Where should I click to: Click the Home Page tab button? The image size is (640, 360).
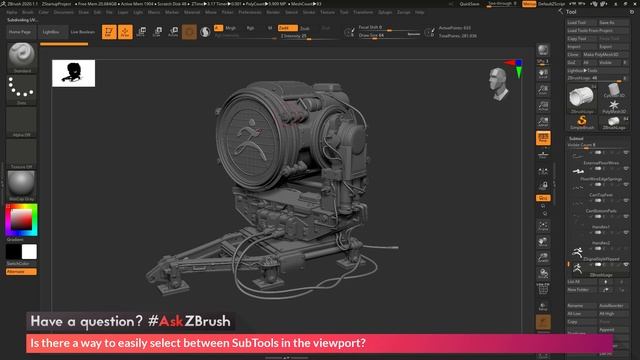[20, 32]
